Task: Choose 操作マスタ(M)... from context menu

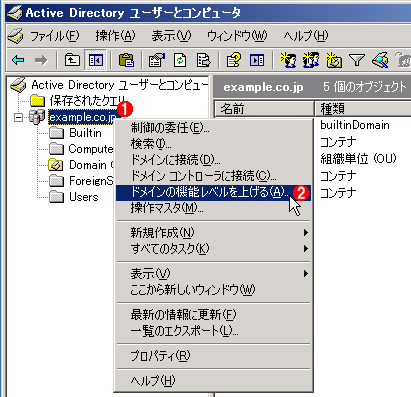Action: coord(213,209)
